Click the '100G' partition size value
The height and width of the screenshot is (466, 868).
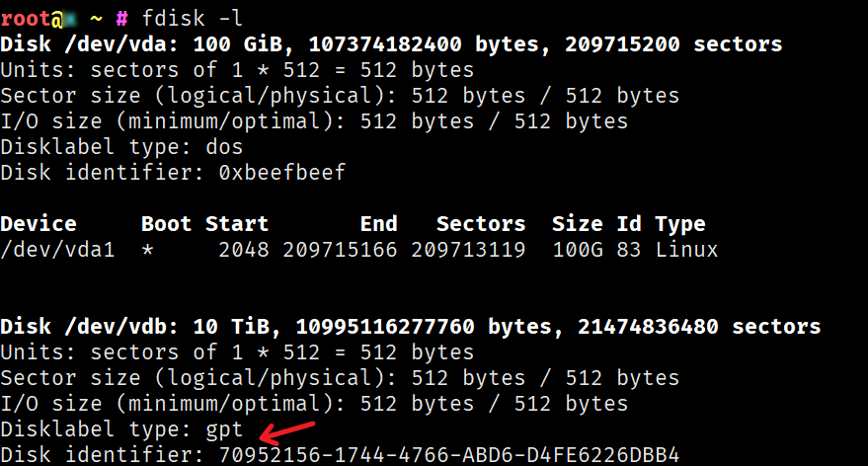click(x=578, y=250)
